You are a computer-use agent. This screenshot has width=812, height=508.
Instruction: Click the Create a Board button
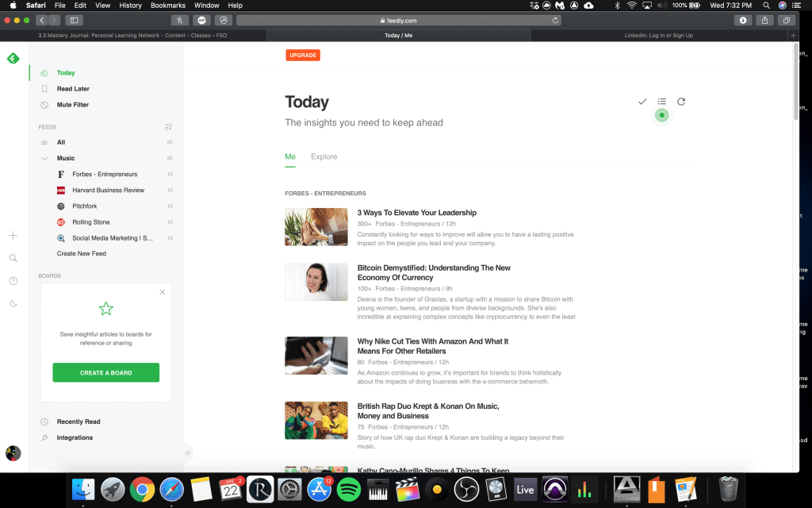click(x=105, y=373)
